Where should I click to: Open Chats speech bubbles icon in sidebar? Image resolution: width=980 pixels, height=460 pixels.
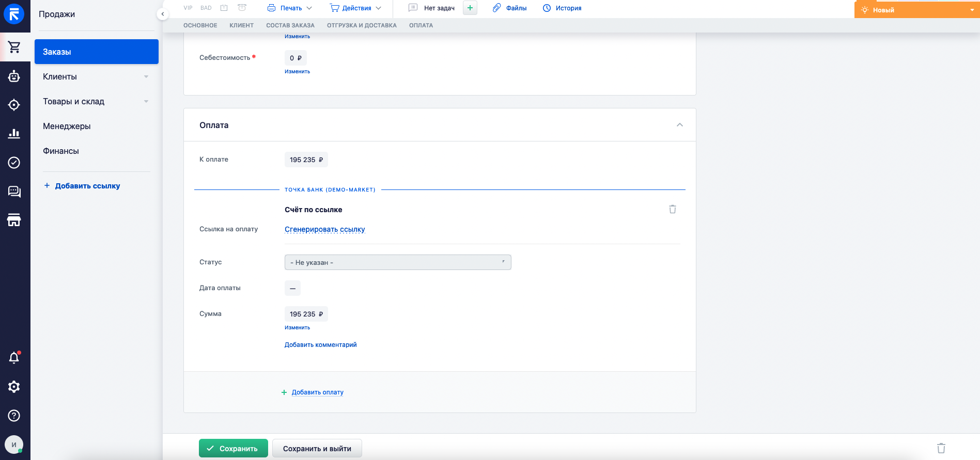(14, 192)
